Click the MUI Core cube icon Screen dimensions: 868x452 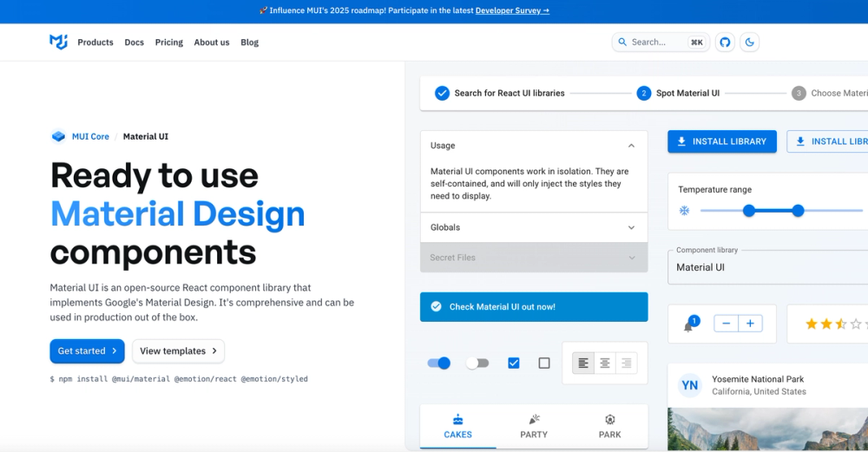58,136
